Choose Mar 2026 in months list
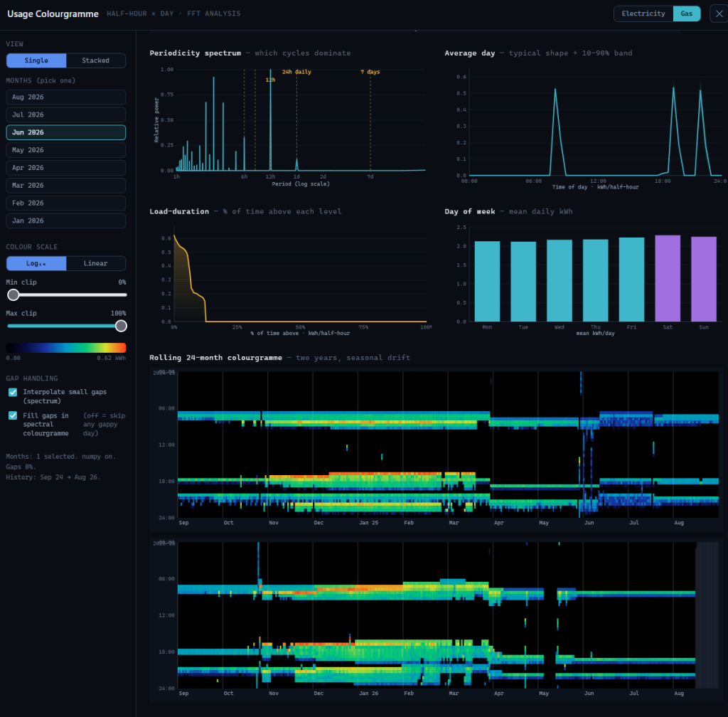 [66, 185]
